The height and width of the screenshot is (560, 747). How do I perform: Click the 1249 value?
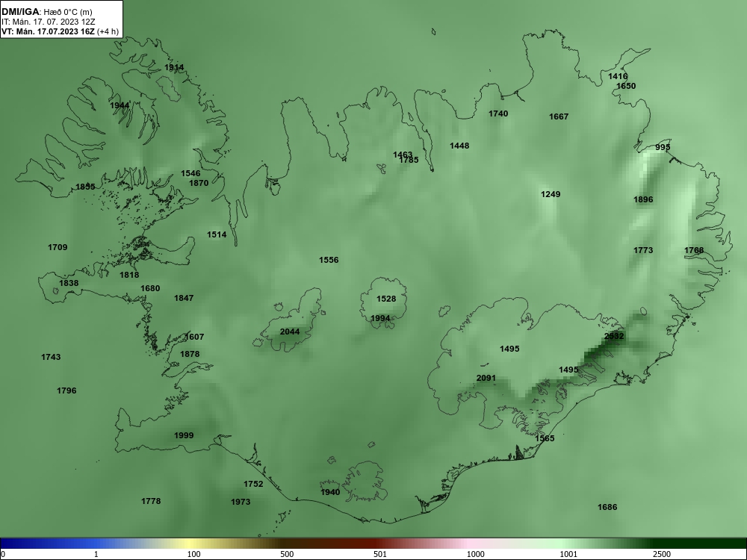551,194
